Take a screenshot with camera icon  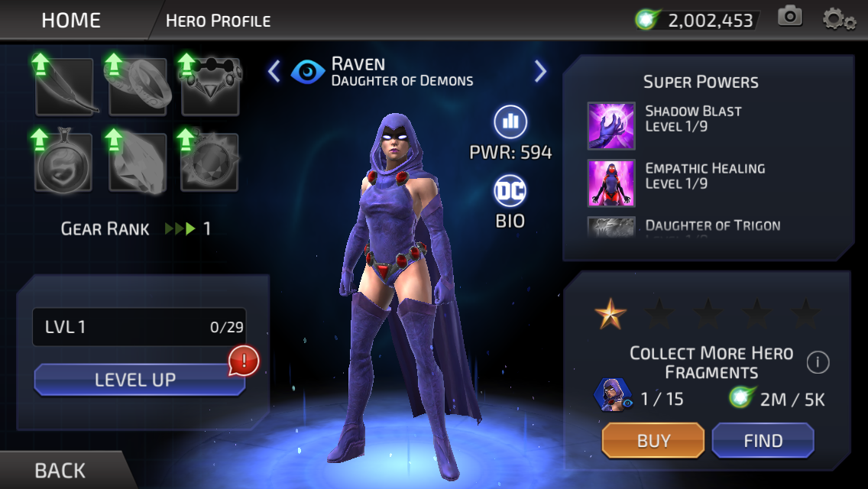pos(790,17)
